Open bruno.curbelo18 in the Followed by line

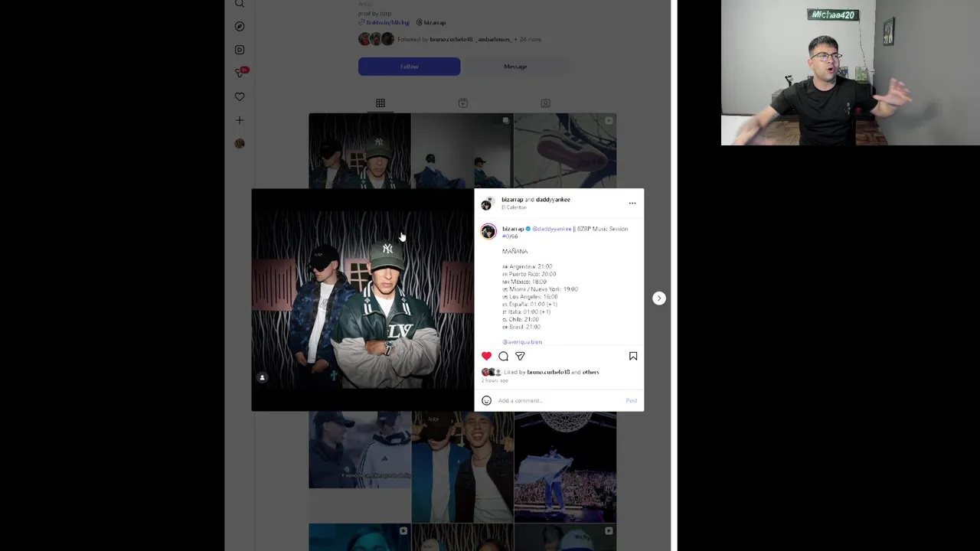pos(451,39)
